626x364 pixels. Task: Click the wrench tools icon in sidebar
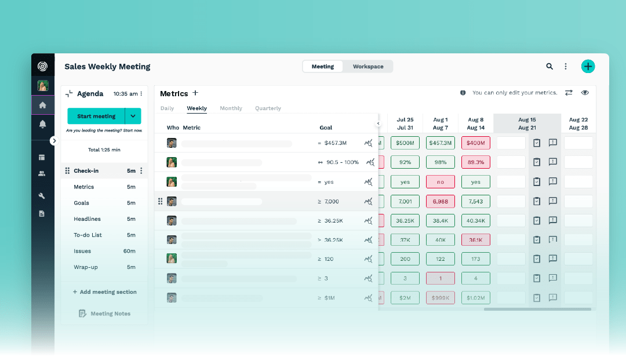click(42, 196)
